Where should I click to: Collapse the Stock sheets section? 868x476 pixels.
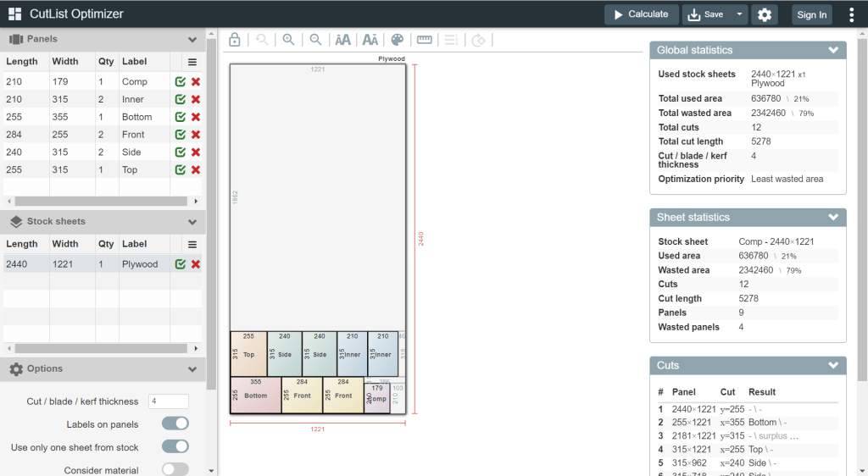(x=192, y=222)
